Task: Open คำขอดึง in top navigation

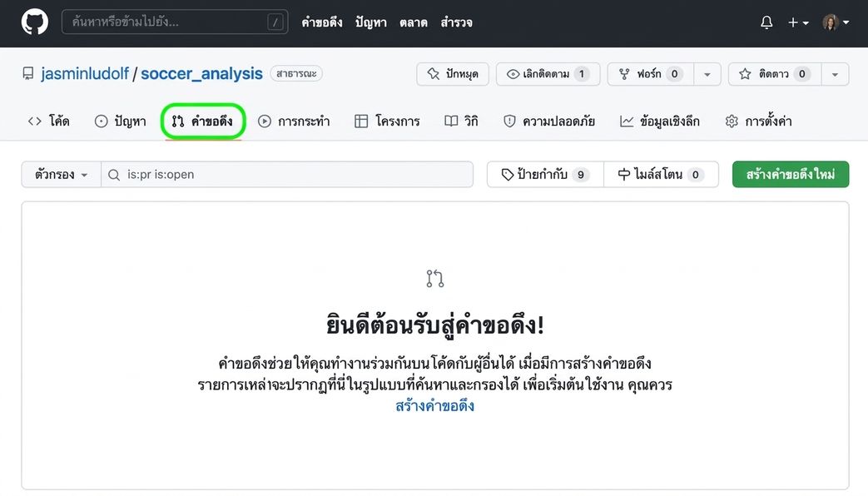Action: pos(321,22)
